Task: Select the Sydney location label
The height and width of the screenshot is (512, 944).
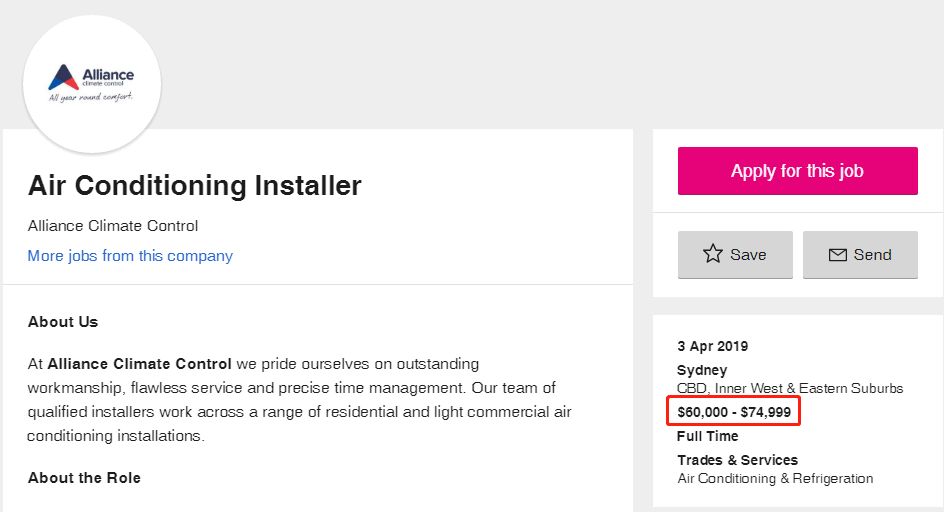Action: [x=702, y=370]
